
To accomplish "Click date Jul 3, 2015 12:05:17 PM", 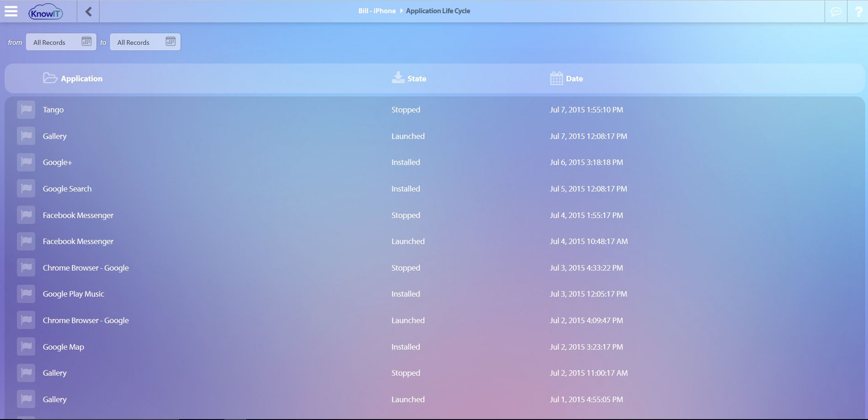I will pyautogui.click(x=588, y=294).
